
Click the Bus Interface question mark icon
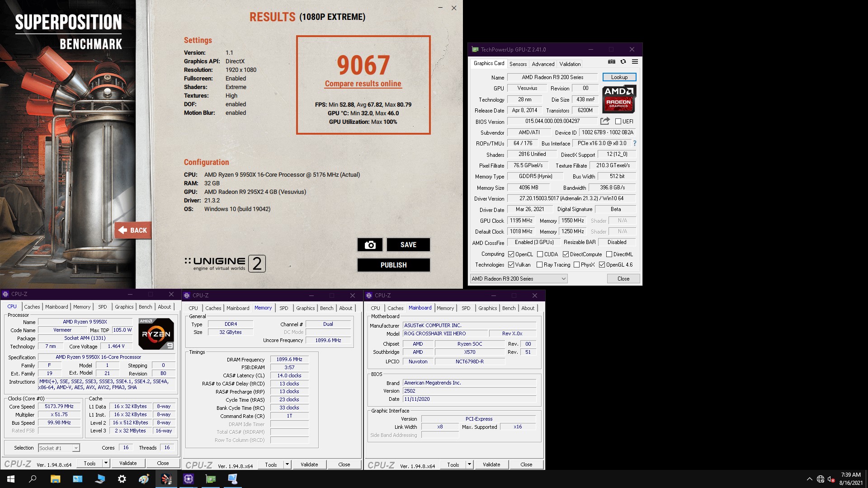coord(635,143)
